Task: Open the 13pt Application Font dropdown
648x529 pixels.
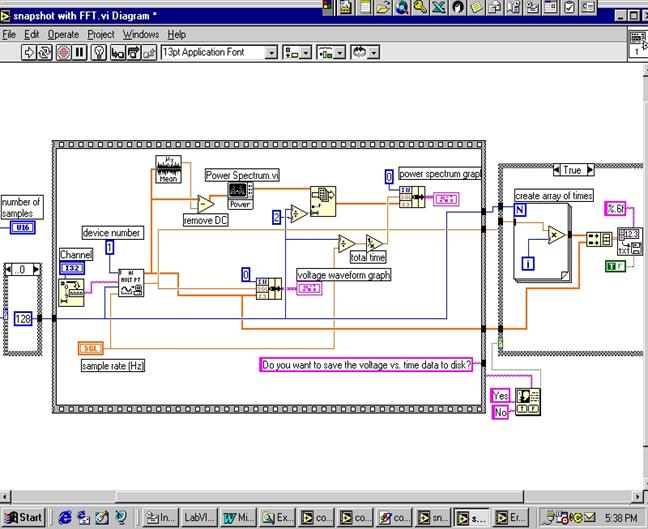Action: pyautogui.click(x=272, y=52)
